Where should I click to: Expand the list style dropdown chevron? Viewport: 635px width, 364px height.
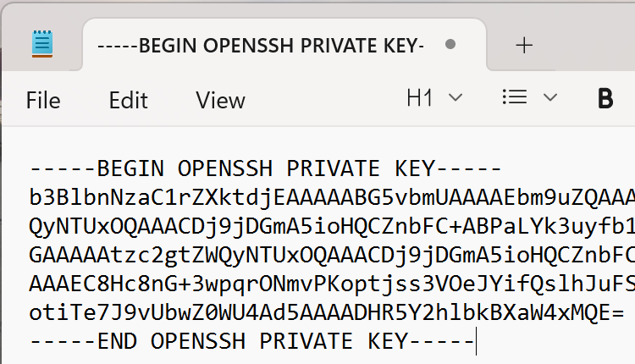(549, 98)
